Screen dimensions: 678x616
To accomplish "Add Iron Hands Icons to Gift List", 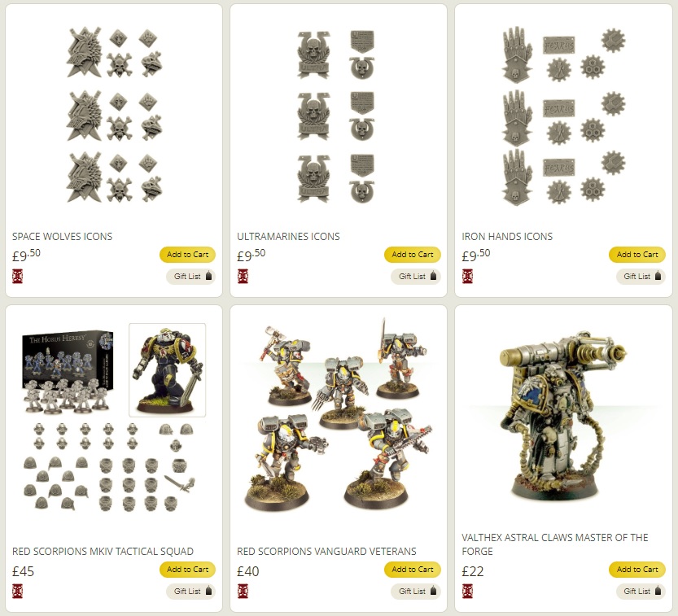I will [x=641, y=276].
